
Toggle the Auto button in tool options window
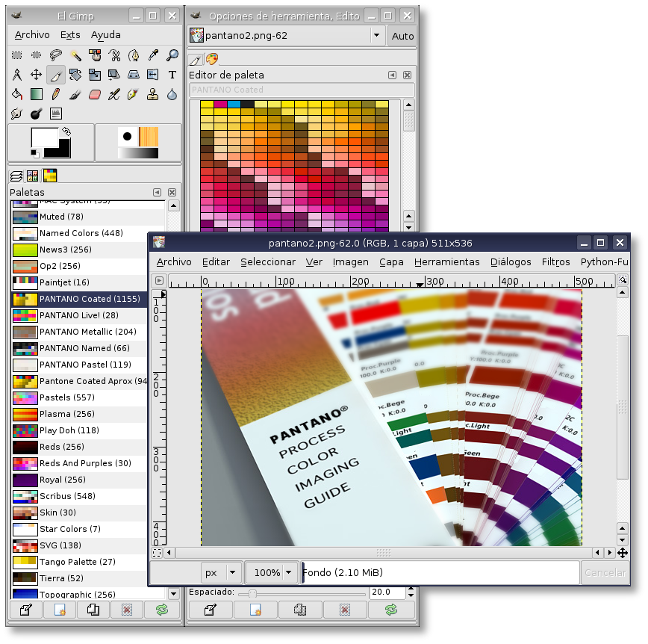click(402, 36)
